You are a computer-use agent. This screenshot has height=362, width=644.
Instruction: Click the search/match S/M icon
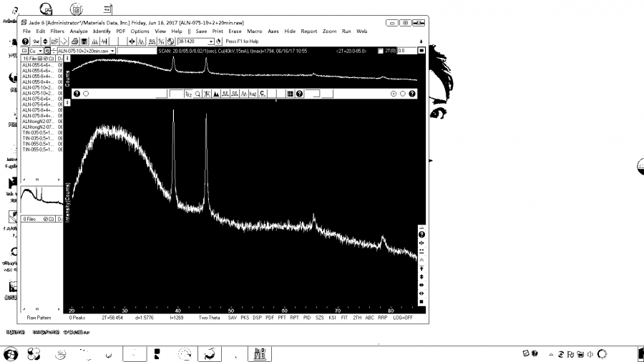click(162, 41)
